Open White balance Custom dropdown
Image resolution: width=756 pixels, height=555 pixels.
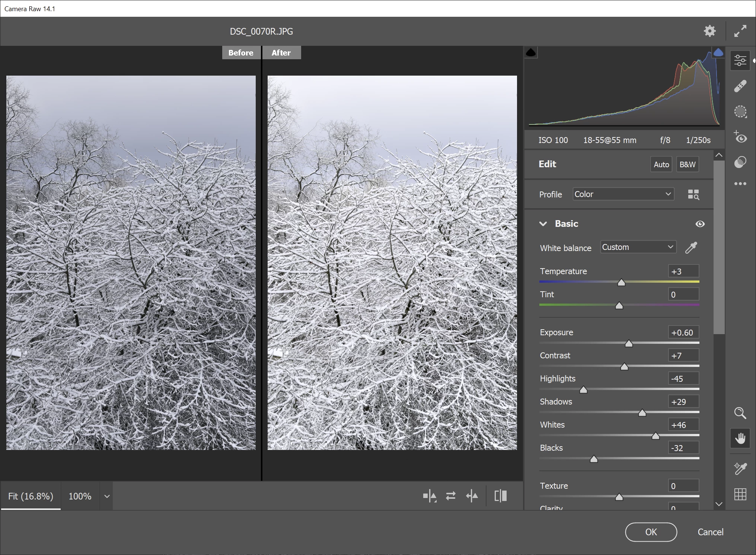(638, 247)
